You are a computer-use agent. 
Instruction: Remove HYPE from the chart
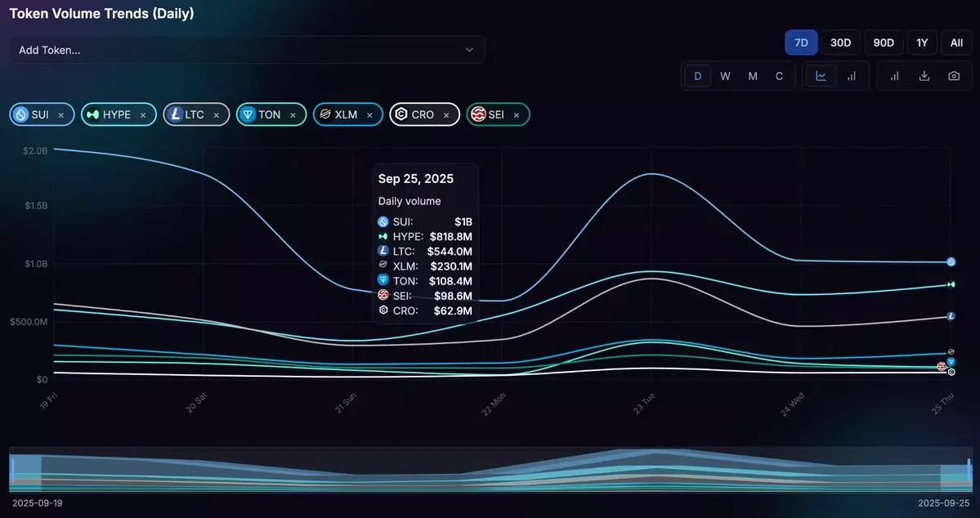click(x=143, y=115)
